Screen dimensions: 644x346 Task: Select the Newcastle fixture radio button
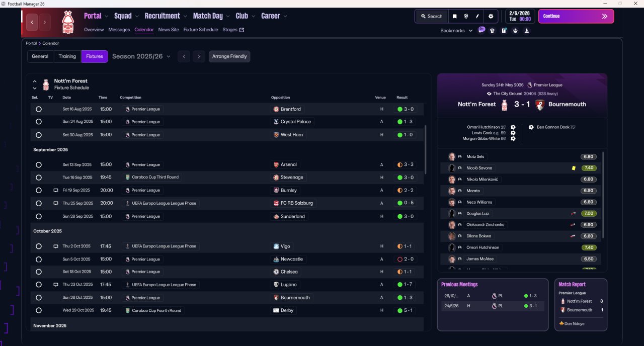[39, 259]
